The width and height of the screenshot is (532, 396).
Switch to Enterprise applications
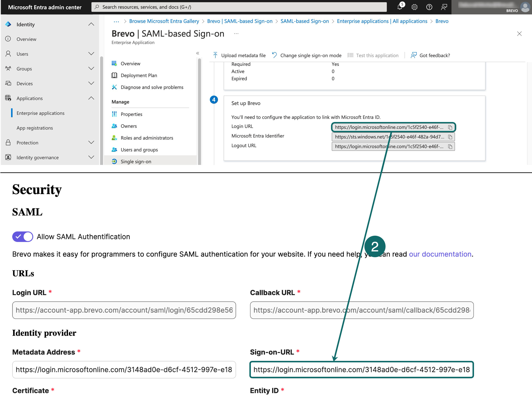pos(40,113)
